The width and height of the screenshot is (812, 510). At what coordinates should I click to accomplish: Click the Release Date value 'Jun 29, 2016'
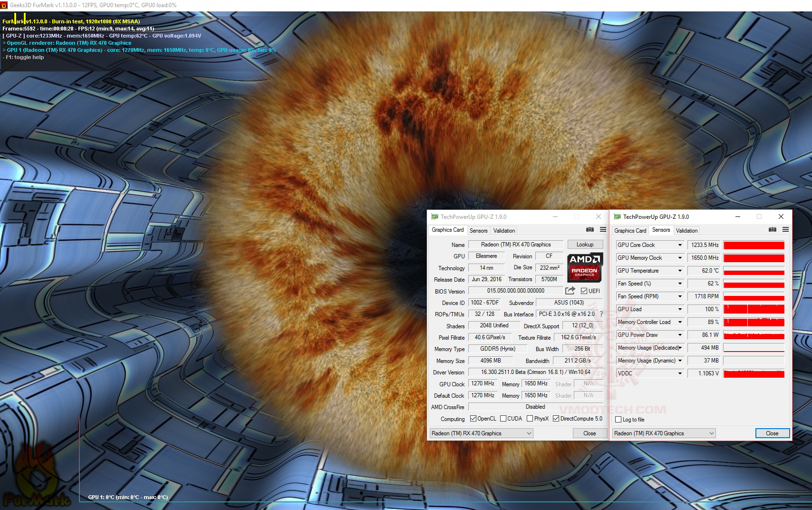486,279
